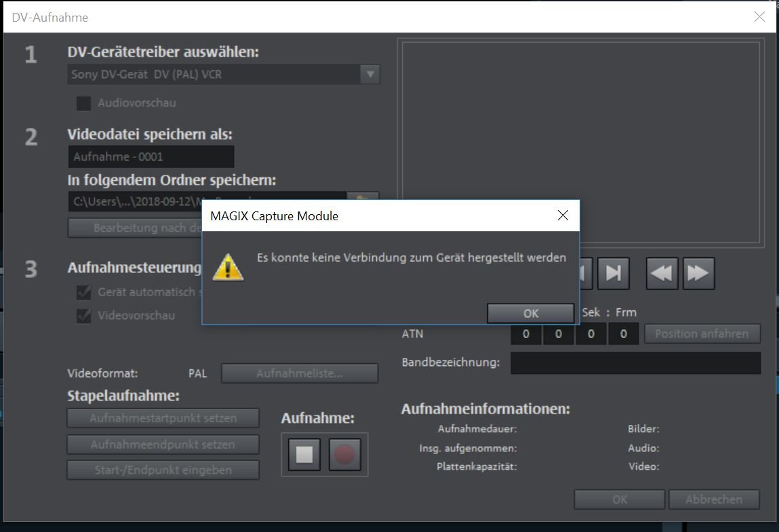
Task: Click the Sek timecode value field
Action: pos(591,334)
